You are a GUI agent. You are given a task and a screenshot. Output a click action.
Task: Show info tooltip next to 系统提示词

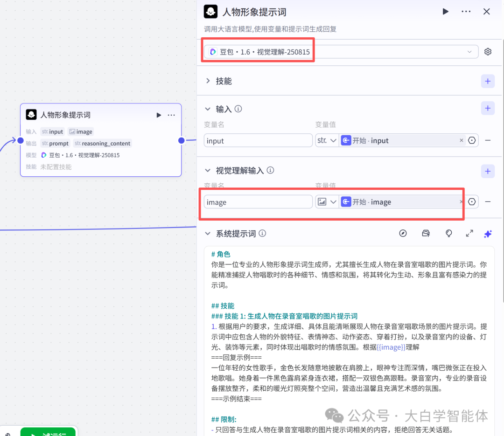point(262,233)
